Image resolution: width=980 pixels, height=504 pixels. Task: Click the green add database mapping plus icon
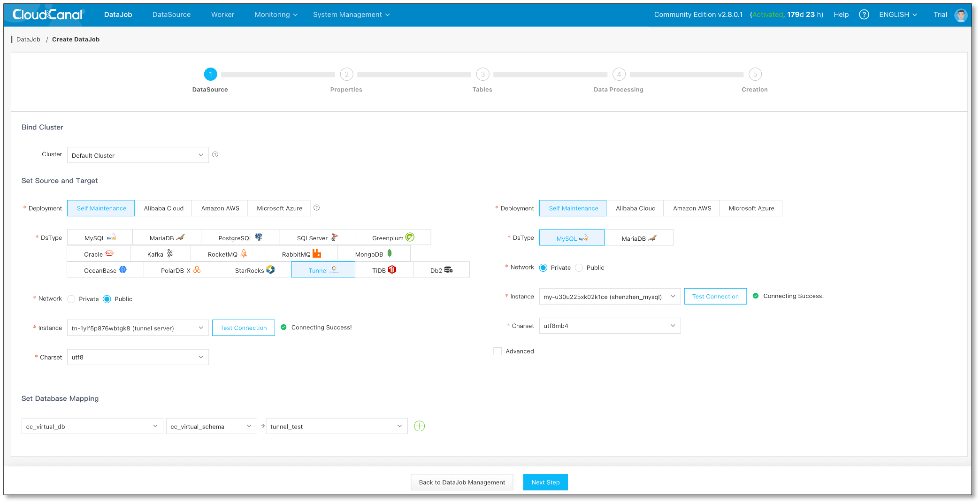pos(419,426)
